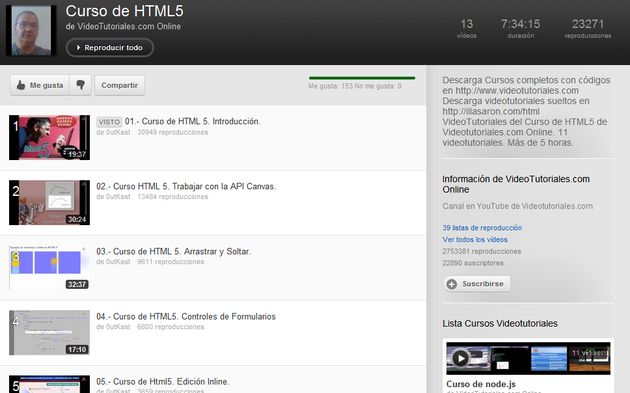This screenshot has width=630, height=393.
Task: Click the Curso de HTML5 playlist title
Action: coord(125,11)
